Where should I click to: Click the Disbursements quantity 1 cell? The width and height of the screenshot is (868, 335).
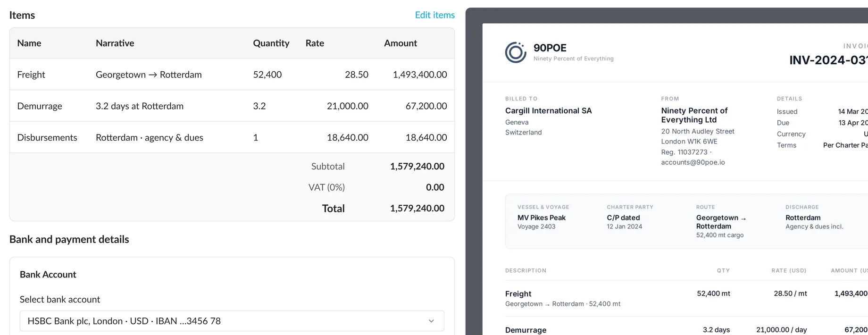[x=256, y=137]
